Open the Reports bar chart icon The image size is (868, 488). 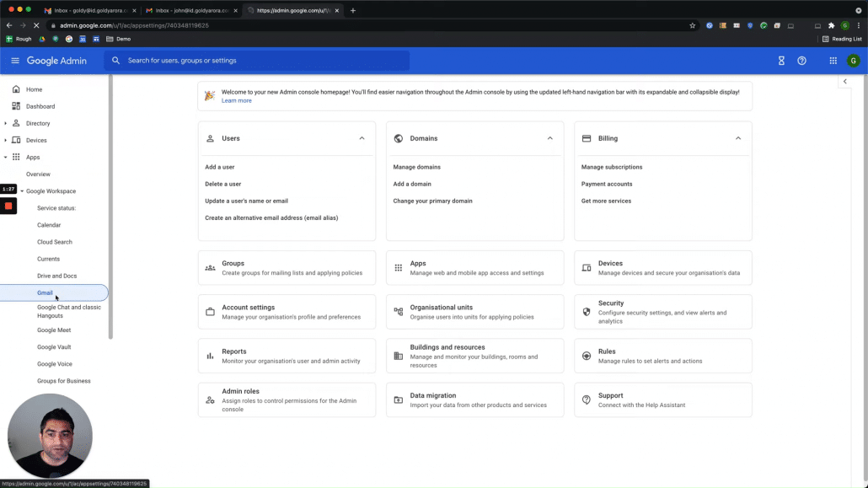tap(211, 357)
